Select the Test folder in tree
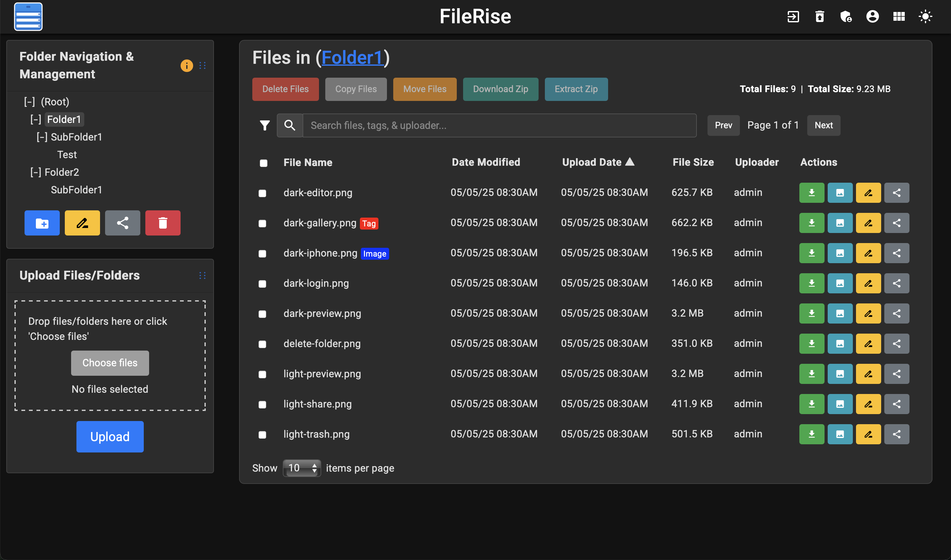Viewport: 951px width, 560px height. 67,155
